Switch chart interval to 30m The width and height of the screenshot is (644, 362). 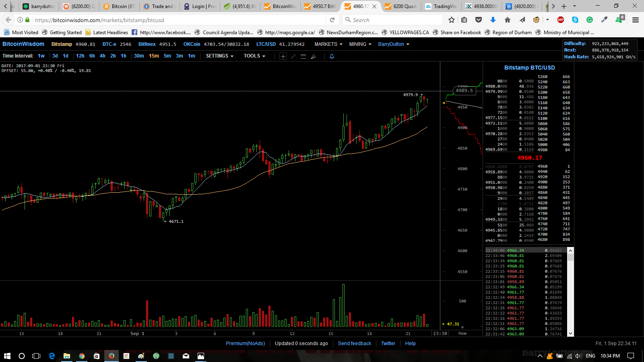pos(139,56)
